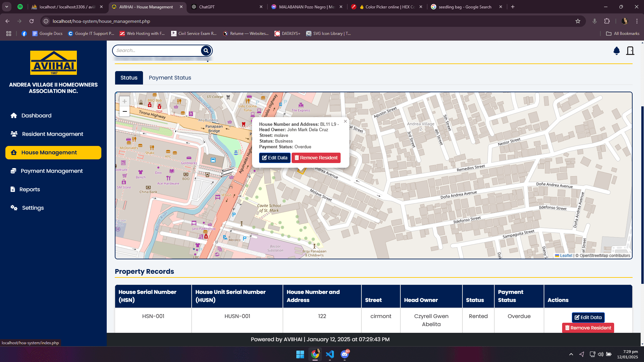Click Edit Data in the map popup

[275, 158]
